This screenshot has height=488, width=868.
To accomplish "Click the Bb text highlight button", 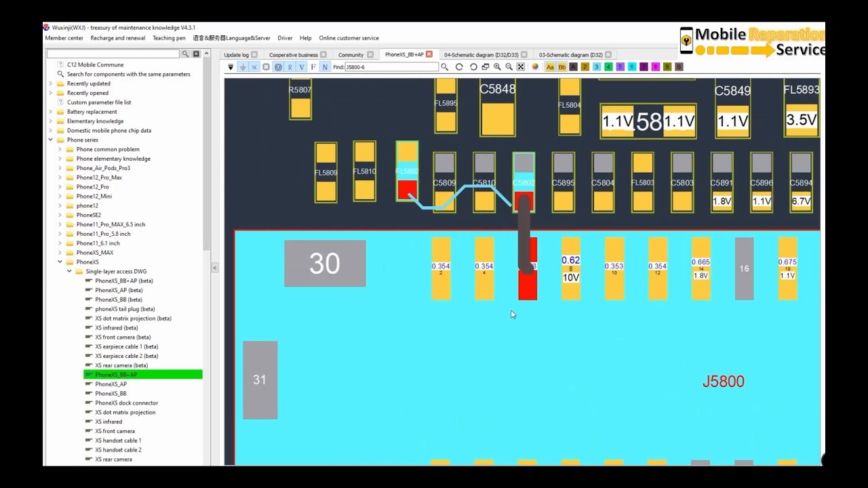I will [x=562, y=67].
